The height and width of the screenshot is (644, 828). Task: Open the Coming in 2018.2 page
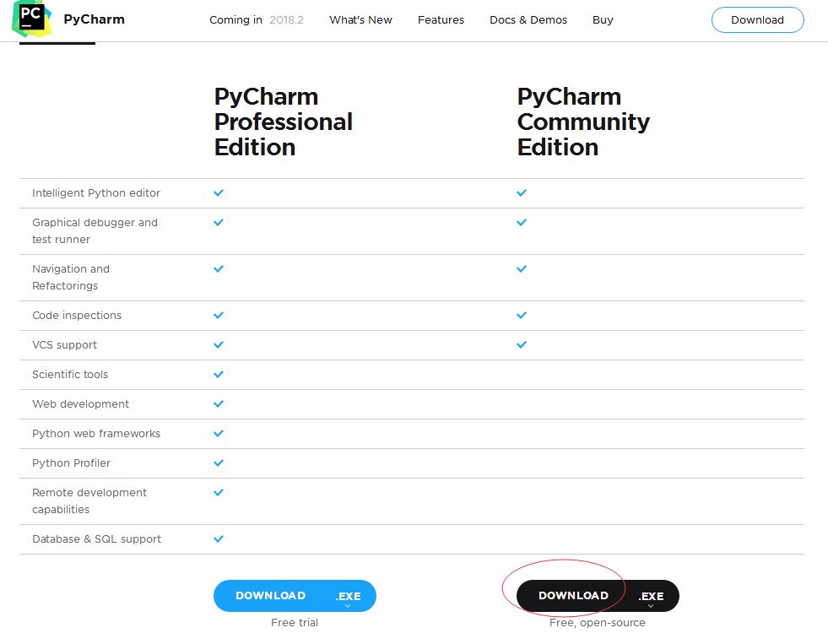257,19
